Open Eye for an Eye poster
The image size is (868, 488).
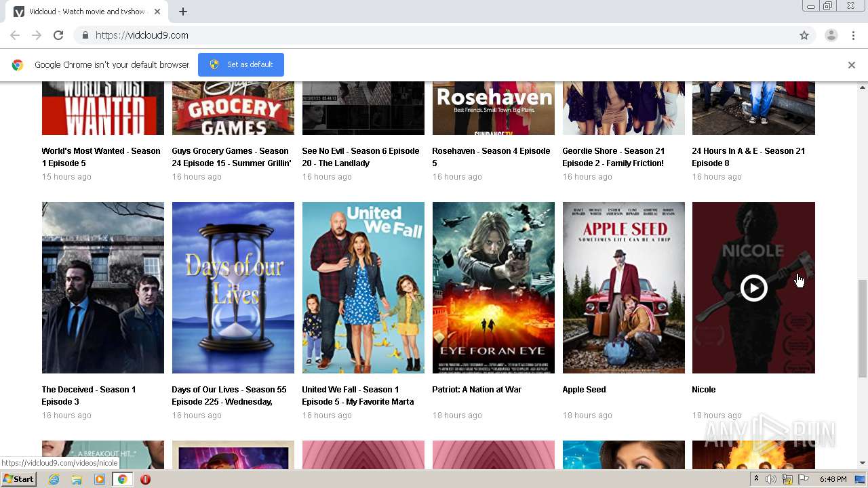click(494, 287)
